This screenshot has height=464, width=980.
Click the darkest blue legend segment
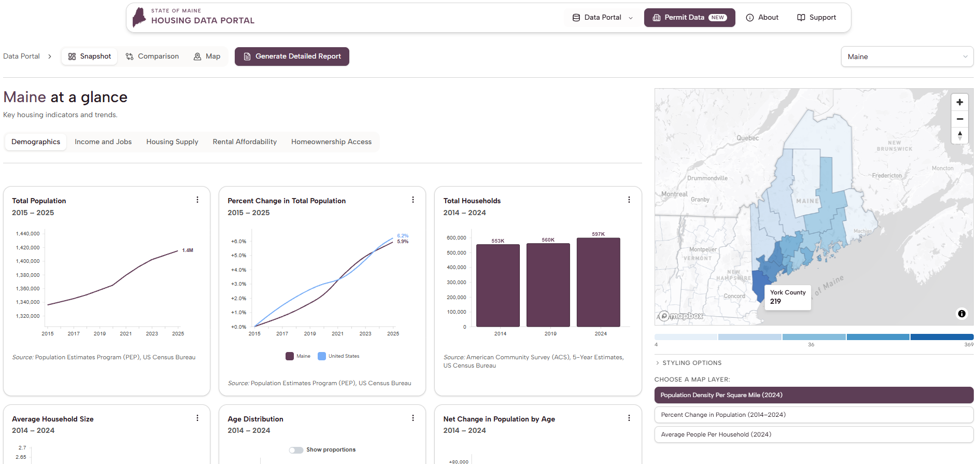pos(942,337)
